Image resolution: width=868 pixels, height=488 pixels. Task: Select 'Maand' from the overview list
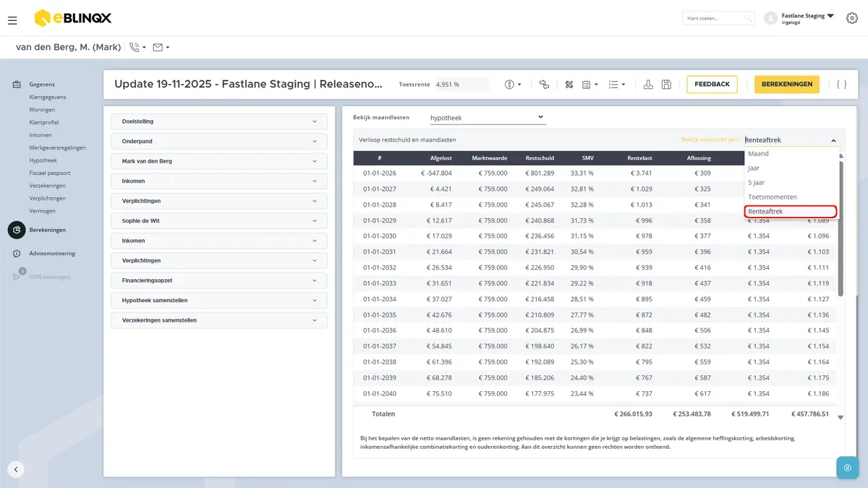tap(792, 154)
